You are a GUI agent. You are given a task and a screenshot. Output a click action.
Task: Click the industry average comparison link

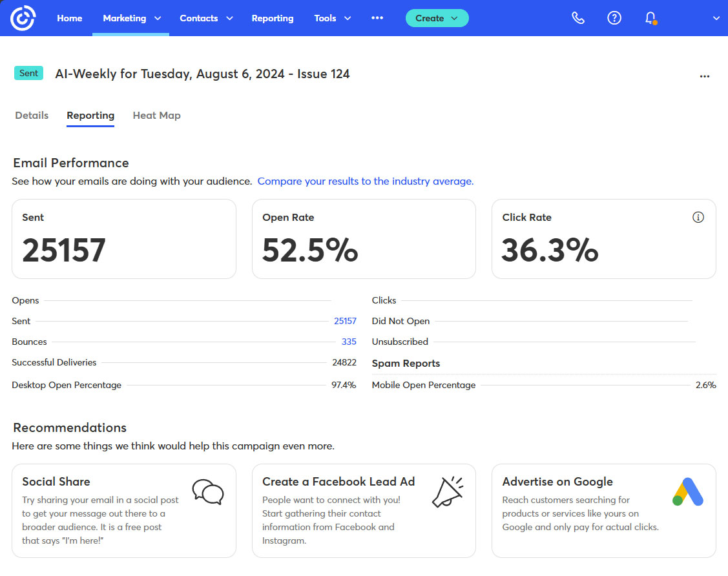click(365, 181)
